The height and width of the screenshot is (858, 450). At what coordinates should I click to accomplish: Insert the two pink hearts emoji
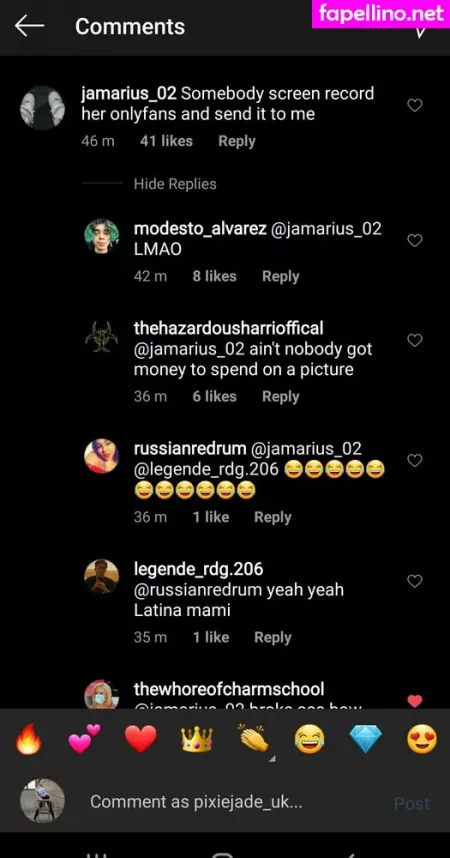pyautogui.click(x=85, y=740)
